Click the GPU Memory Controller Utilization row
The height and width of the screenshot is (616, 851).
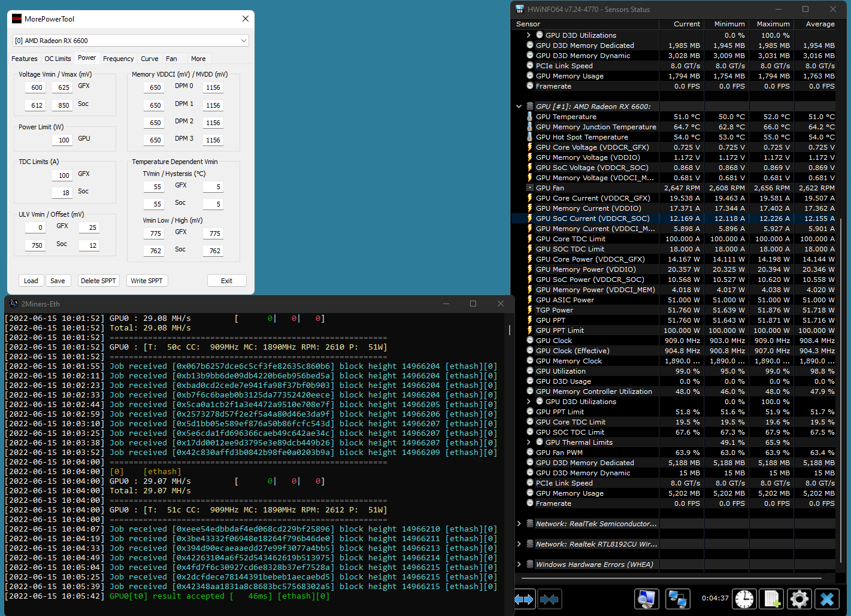675,392
